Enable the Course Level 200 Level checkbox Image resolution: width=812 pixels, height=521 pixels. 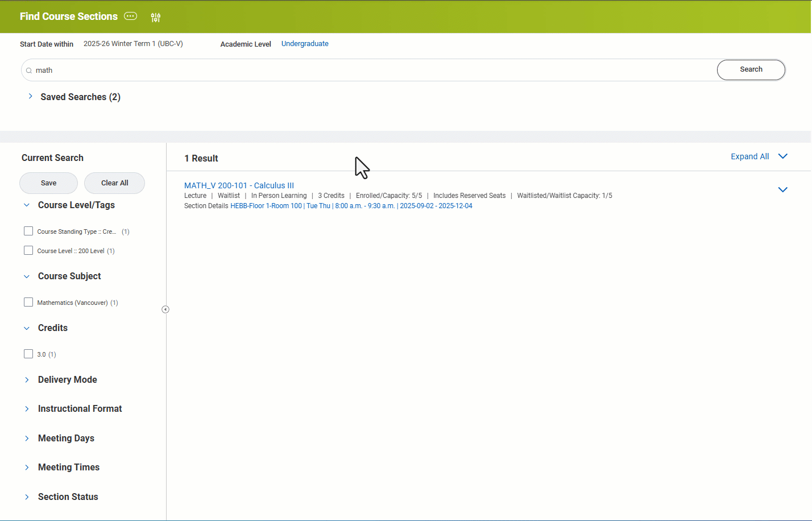(28, 250)
